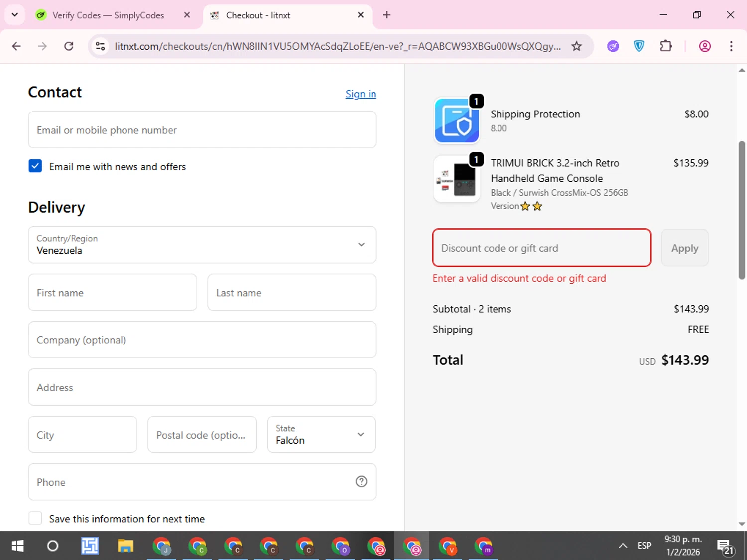Click the Total amount $143.99
747x560 pixels.
click(685, 360)
